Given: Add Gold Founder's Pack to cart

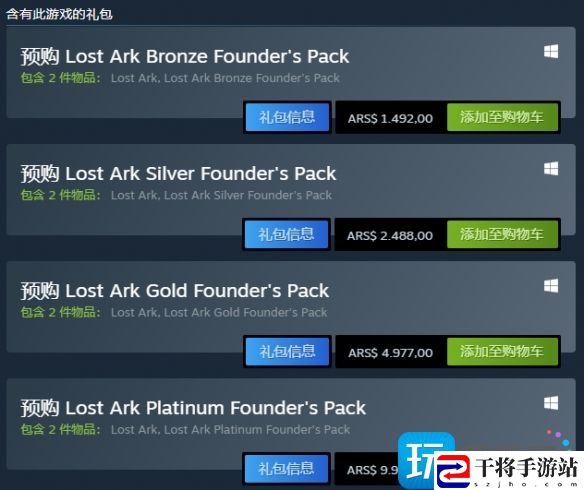Looking at the screenshot, I should (x=502, y=351).
